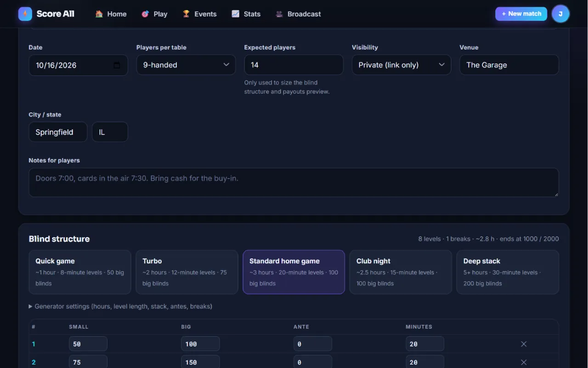Remove blind level 2 with the X

524,362
